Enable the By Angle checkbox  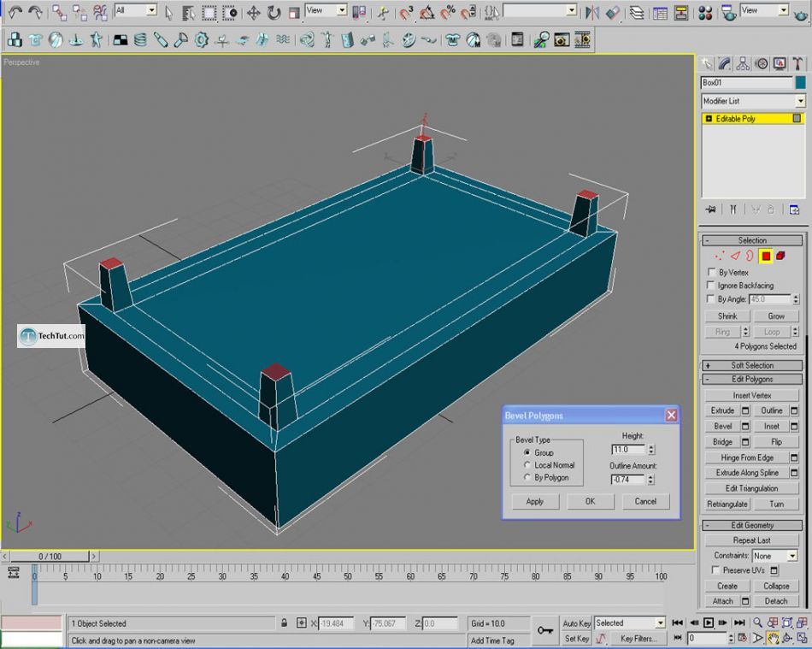pyautogui.click(x=711, y=299)
